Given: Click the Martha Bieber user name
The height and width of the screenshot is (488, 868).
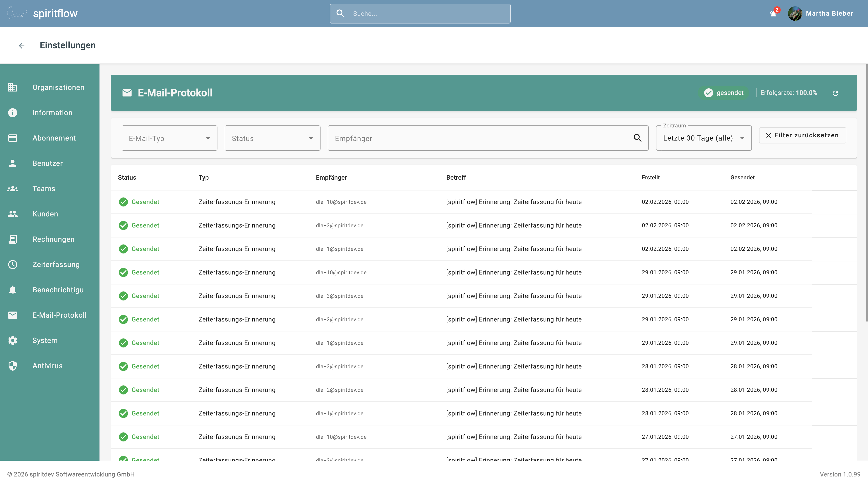Looking at the screenshot, I should click(830, 14).
